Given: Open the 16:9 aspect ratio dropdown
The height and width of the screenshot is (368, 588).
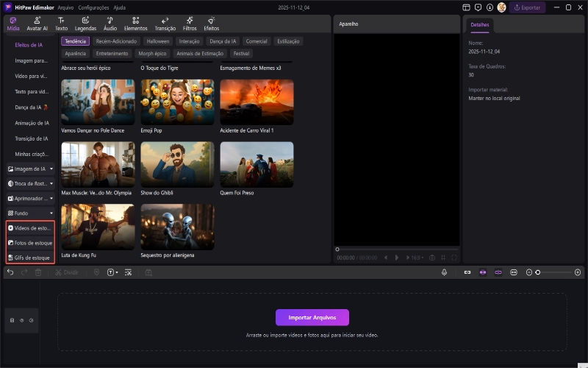Looking at the screenshot, I should tap(417, 258).
